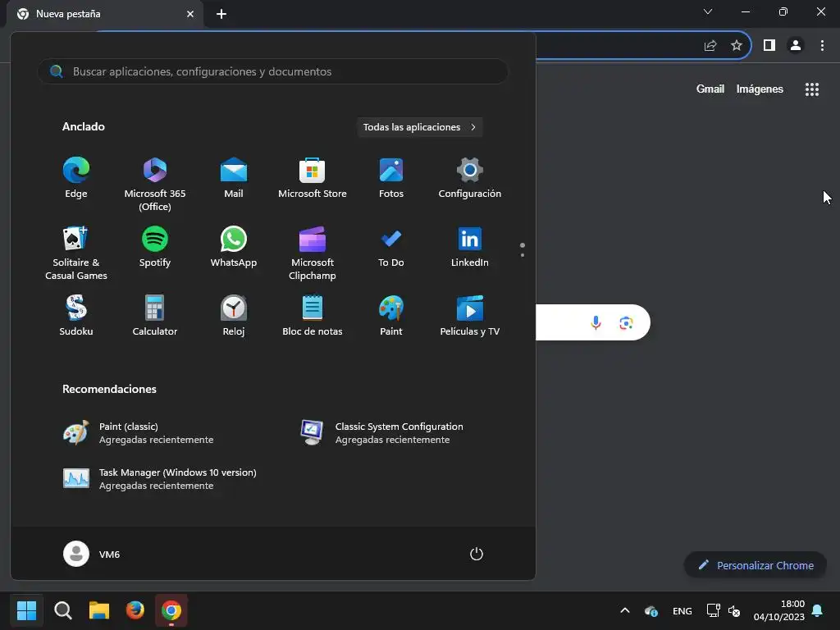Switch to Chrome in taskbar

point(171,610)
